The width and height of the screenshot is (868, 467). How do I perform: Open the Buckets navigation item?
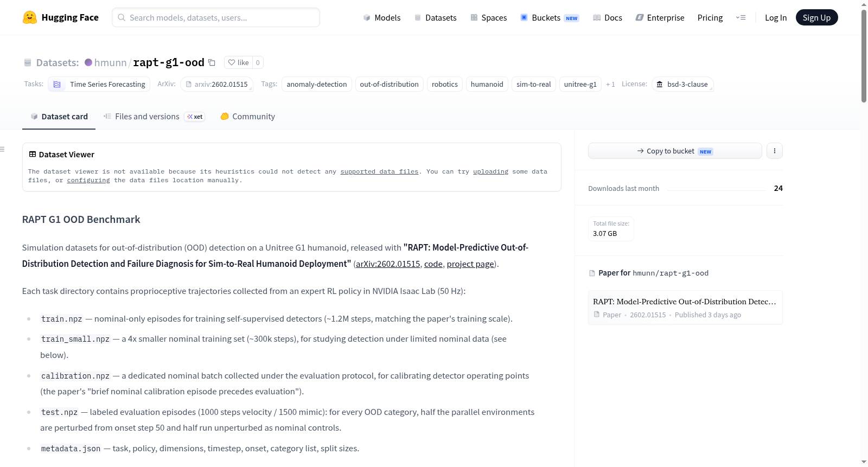click(550, 17)
